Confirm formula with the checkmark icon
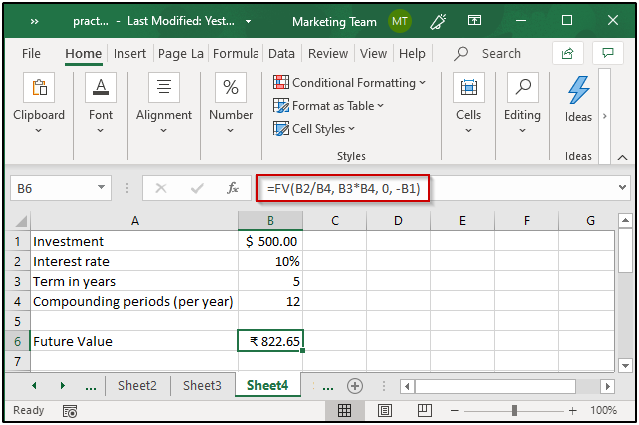 197,188
